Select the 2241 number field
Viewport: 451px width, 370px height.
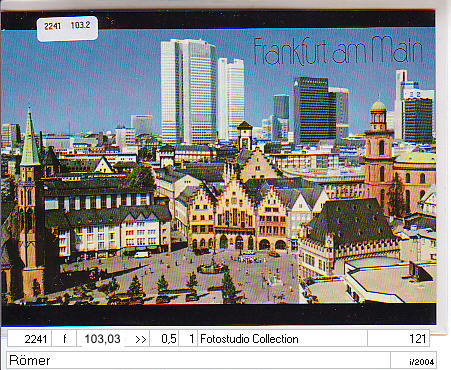(x=29, y=339)
